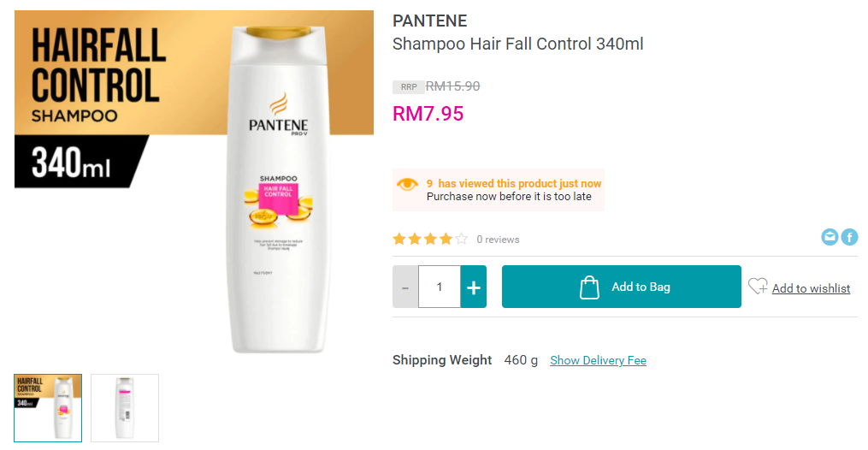The image size is (868, 450).
Task: Click the email share icon
Action: [830, 237]
